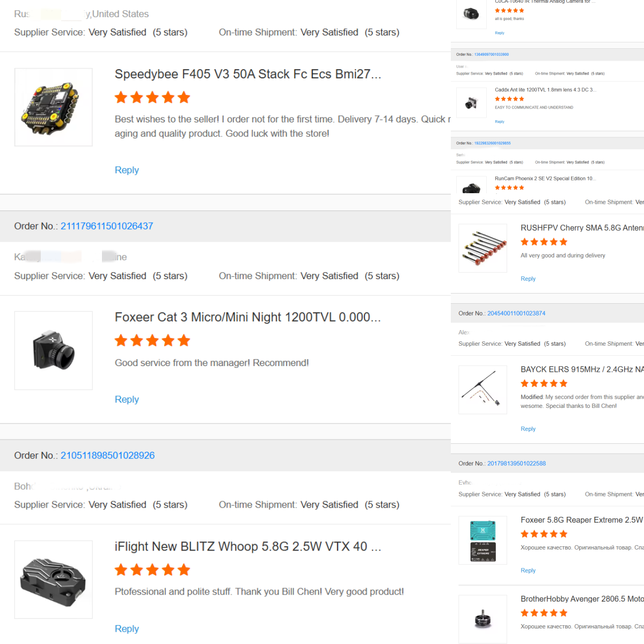Viewport: 644px width, 644px height.
Task: Open order number 201798139501022588
Action: click(x=516, y=464)
